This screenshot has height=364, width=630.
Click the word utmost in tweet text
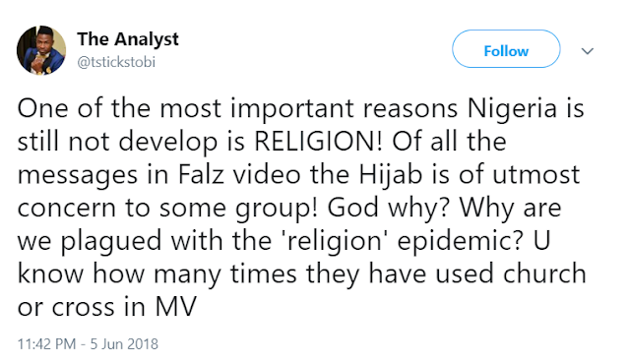click(x=535, y=175)
